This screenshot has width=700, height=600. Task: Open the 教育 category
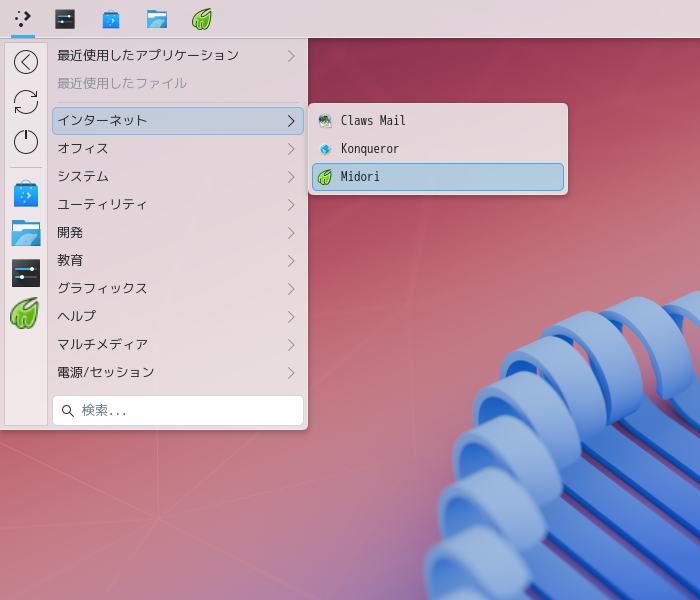click(x=178, y=261)
